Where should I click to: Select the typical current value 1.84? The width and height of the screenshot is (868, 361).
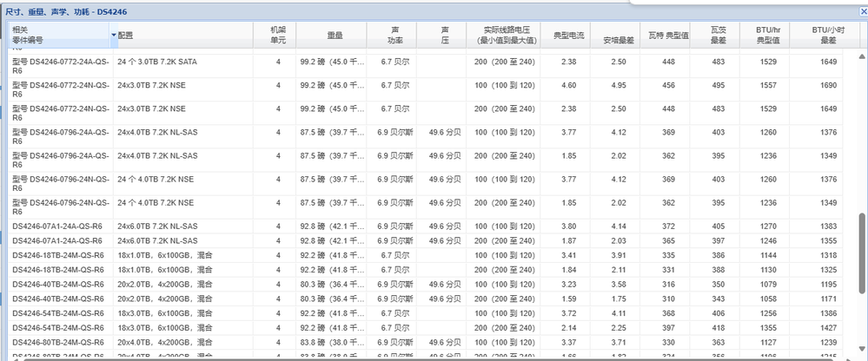click(568, 270)
